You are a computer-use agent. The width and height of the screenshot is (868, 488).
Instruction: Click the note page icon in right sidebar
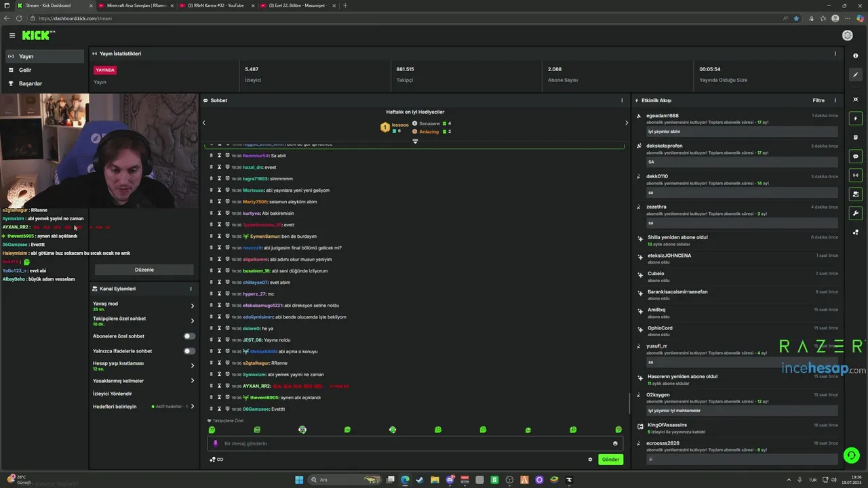coord(856,137)
